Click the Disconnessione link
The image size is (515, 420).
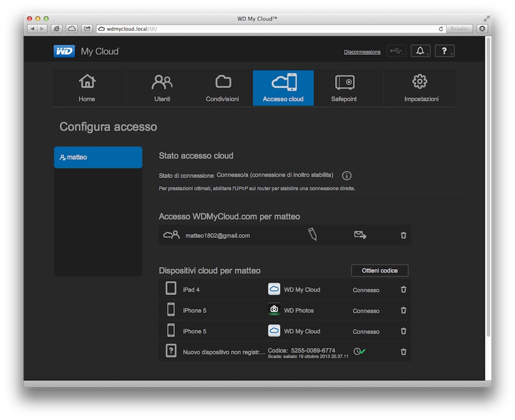(x=362, y=52)
